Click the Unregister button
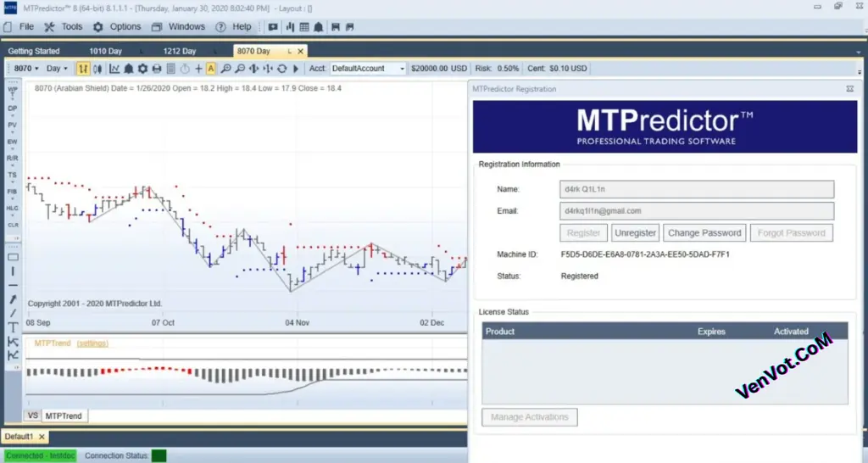The image size is (868, 463). (x=636, y=233)
